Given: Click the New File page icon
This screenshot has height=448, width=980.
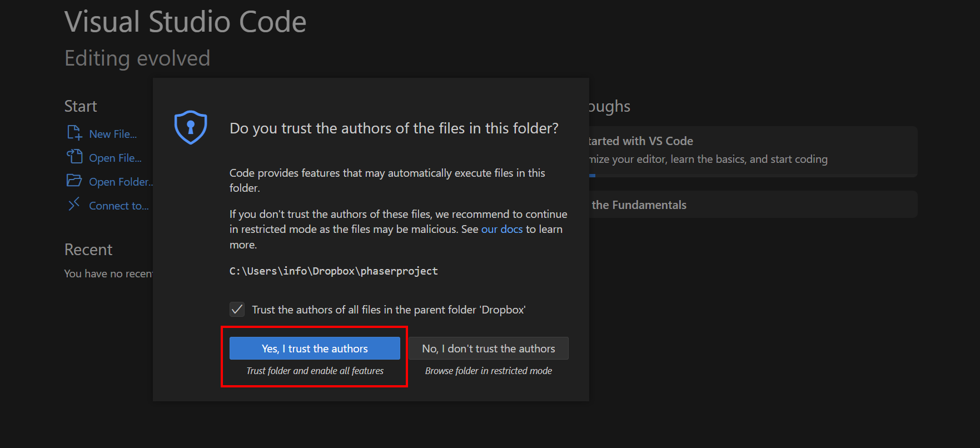Looking at the screenshot, I should point(74,133).
